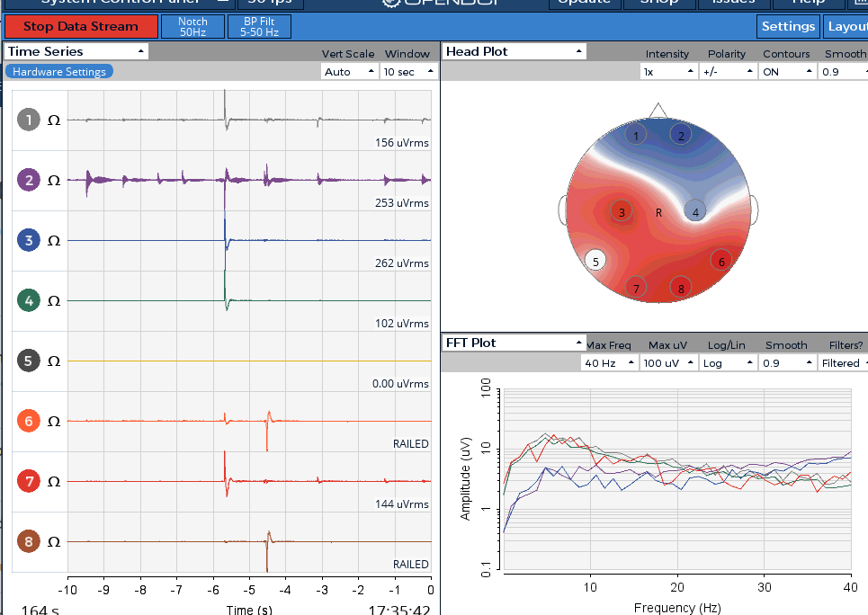This screenshot has width=868, height=615.
Task: Click channel 8 impedance ohm icon
Action: [x=54, y=542]
